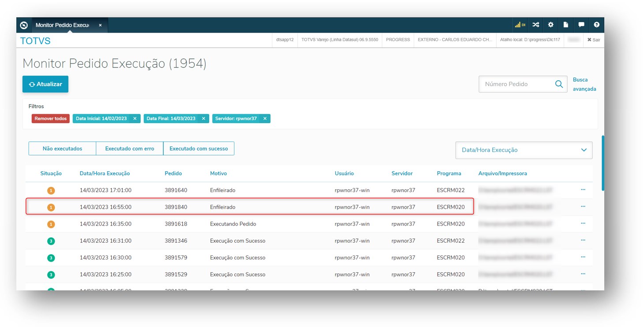Click the document page icon in header
This screenshot has height=327, width=644.
566,25
